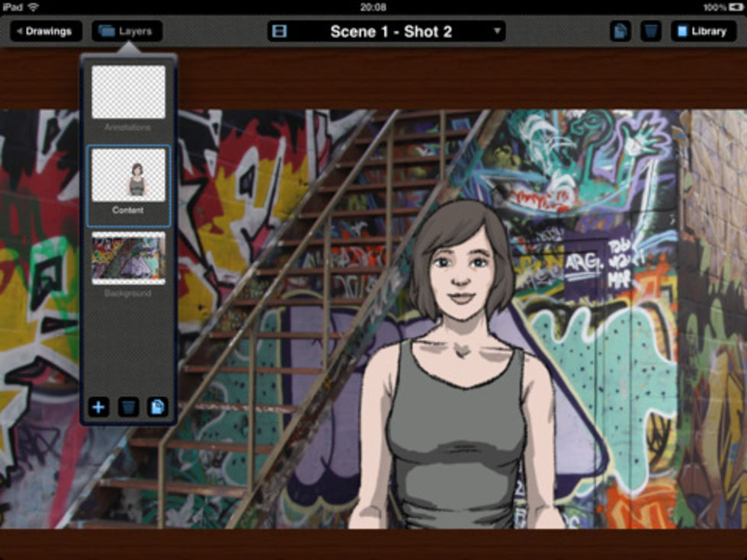Duplicate layer with Layers panel copy icon
The height and width of the screenshot is (560, 747).
(158, 407)
